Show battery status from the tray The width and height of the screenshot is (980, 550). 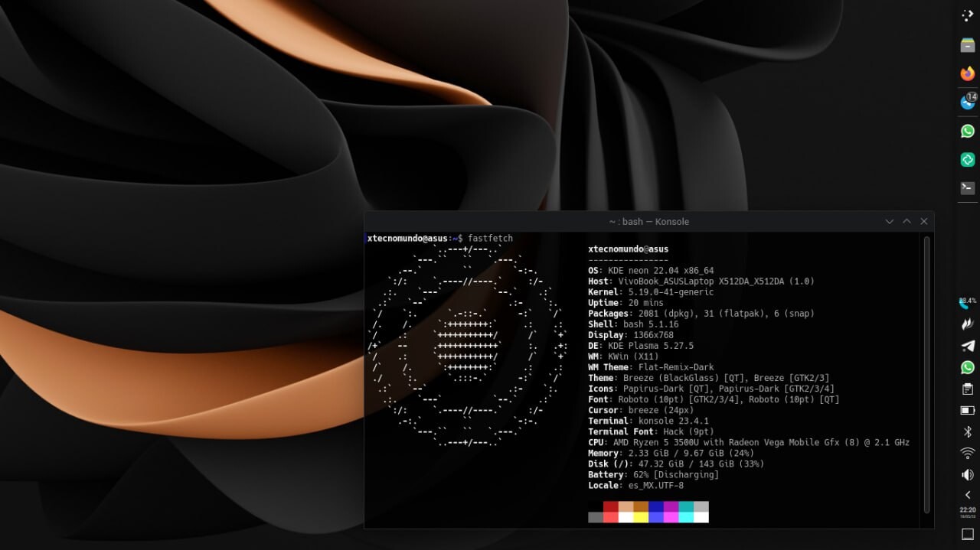pos(968,410)
